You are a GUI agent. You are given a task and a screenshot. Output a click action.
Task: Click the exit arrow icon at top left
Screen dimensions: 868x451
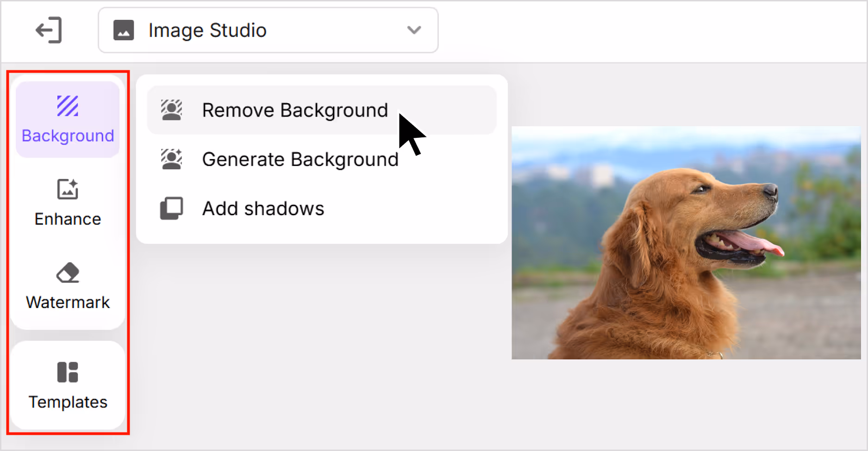49,31
